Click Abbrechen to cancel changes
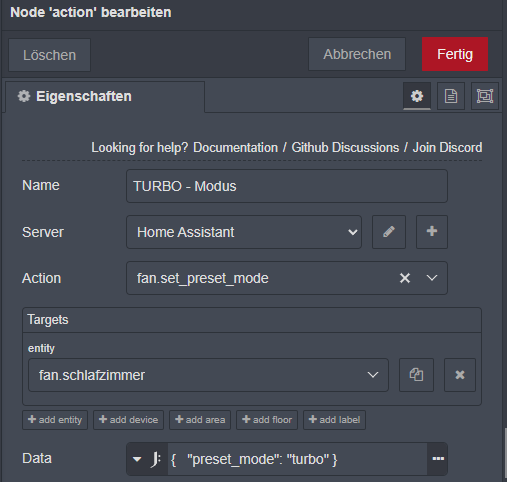 coord(357,54)
